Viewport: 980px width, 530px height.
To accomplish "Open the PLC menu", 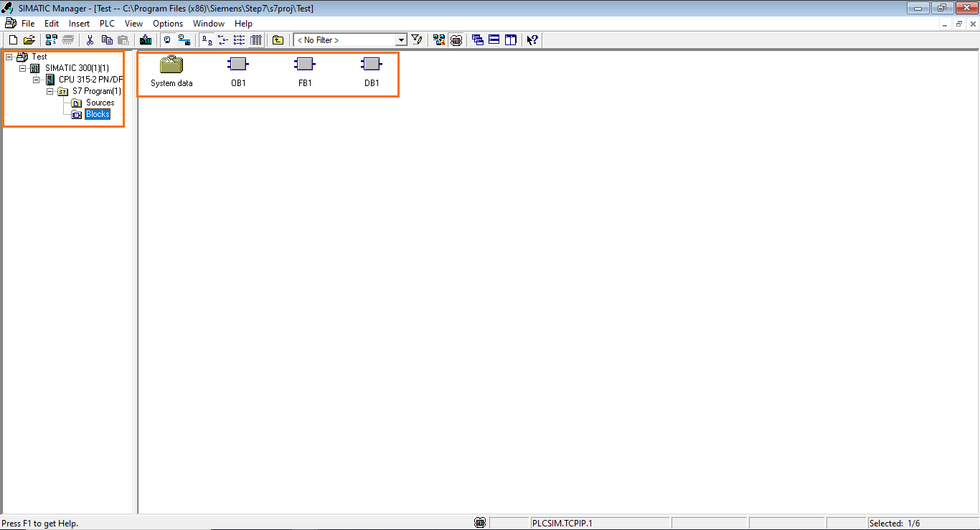I will pyautogui.click(x=106, y=23).
